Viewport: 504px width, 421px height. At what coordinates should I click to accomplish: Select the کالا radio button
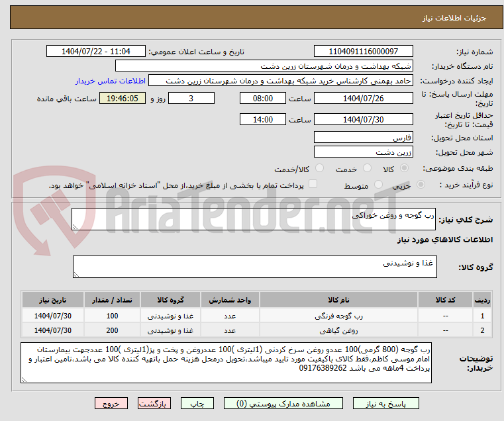404,168
